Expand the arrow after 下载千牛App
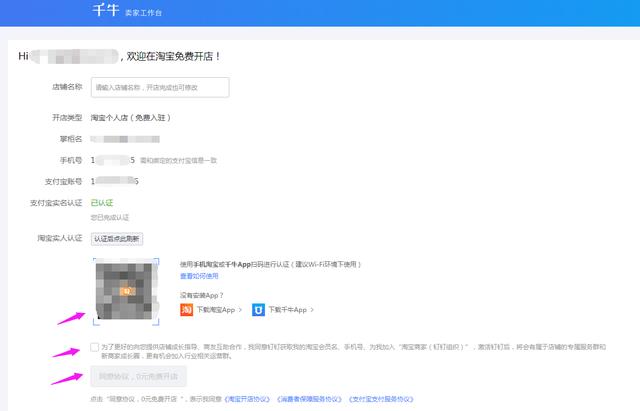 tap(312, 310)
